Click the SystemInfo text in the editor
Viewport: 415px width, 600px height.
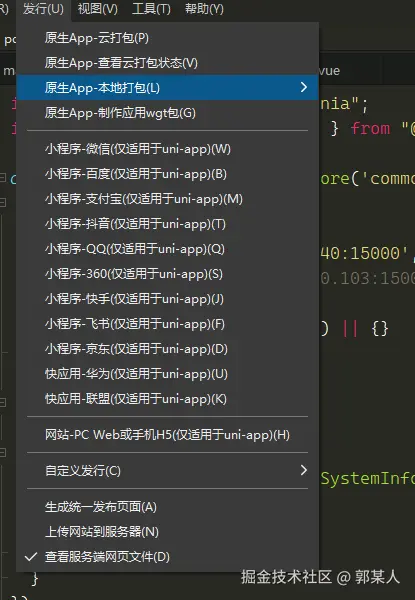coord(367,479)
